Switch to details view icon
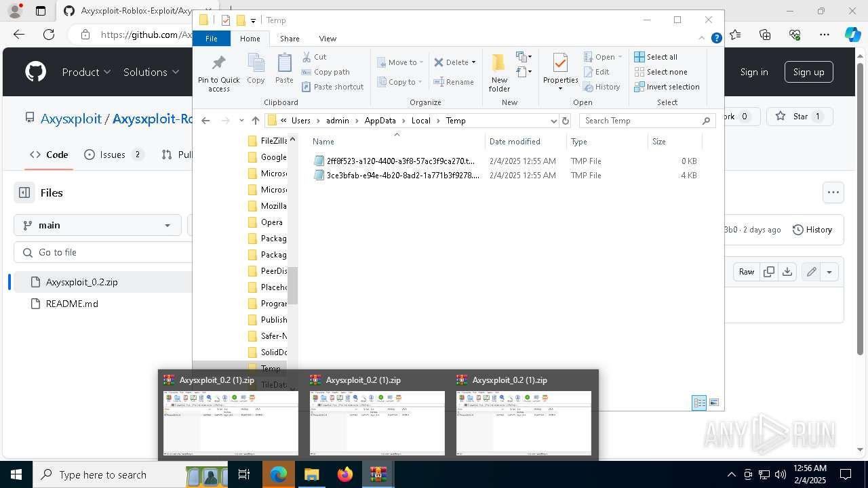The width and height of the screenshot is (868, 488). tap(699, 403)
